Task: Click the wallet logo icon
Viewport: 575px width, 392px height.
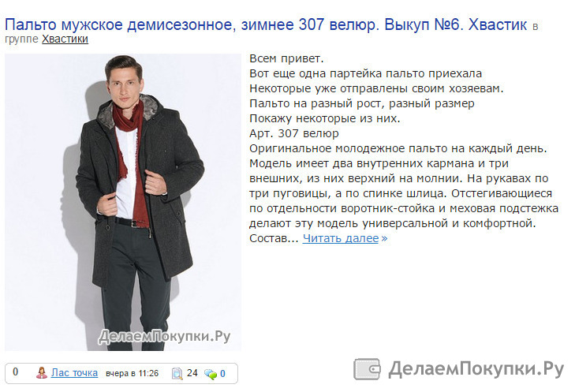Action: [x=367, y=369]
